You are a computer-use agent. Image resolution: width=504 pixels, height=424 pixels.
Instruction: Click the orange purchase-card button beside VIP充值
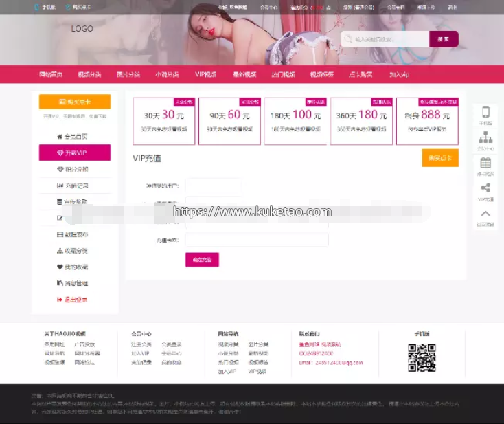[440, 158]
